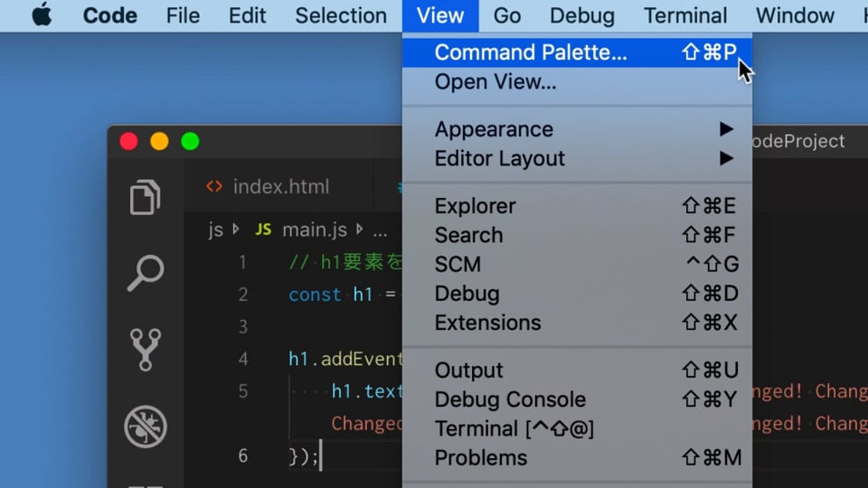868x488 pixels.
Task: Open the Selection menu
Action: click(x=341, y=15)
